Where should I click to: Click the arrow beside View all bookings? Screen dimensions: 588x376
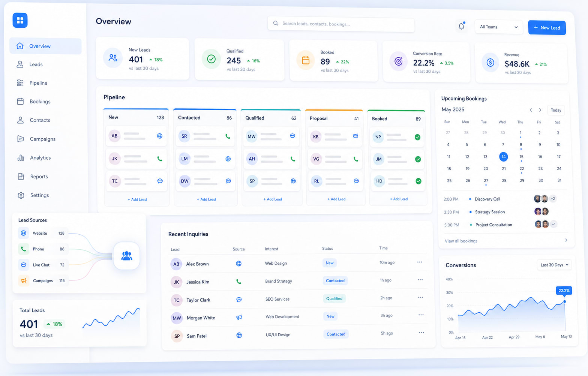pos(566,240)
